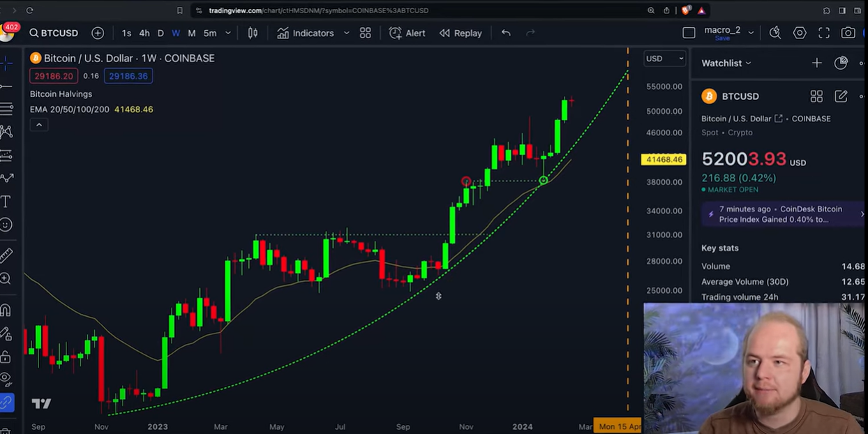Select the M monthly timeframe
Screen dimensions: 868x434
[x=192, y=33]
